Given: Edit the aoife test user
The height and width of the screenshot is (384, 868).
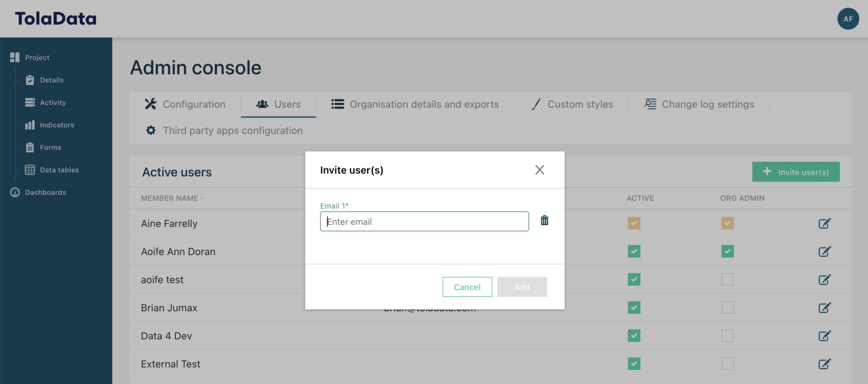Looking at the screenshot, I should click(x=824, y=279).
